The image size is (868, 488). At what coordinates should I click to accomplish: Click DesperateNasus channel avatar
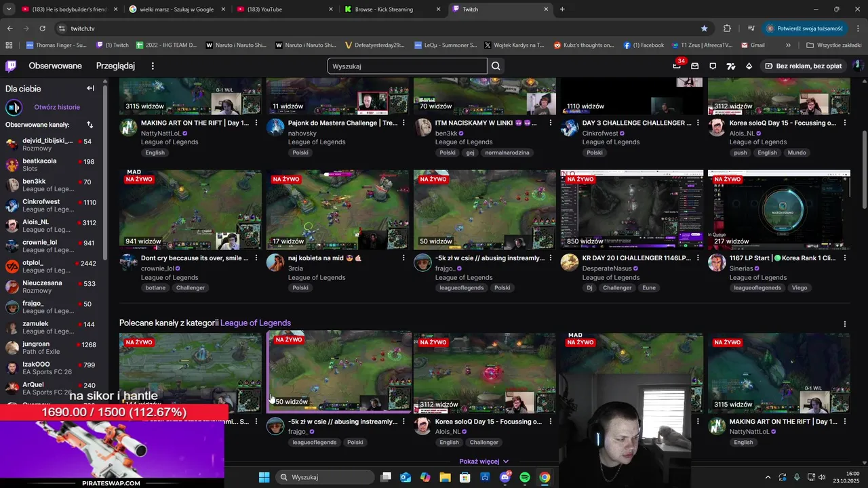[570, 263]
